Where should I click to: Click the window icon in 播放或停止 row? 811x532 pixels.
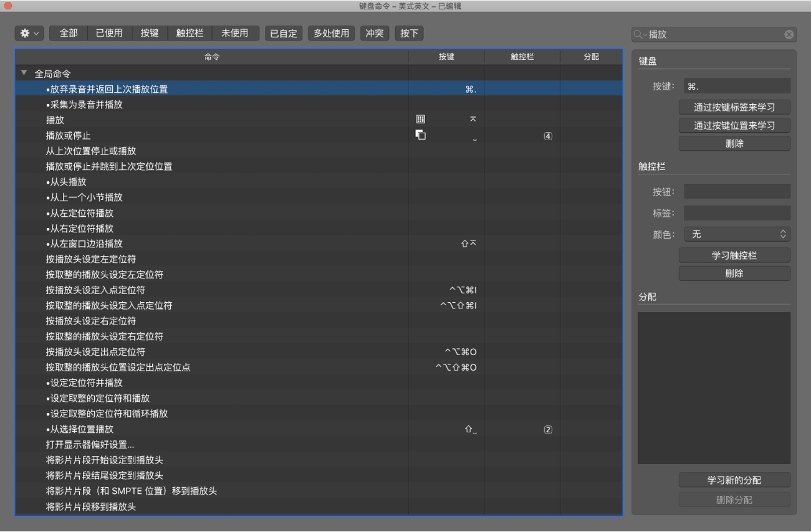click(421, 135)
